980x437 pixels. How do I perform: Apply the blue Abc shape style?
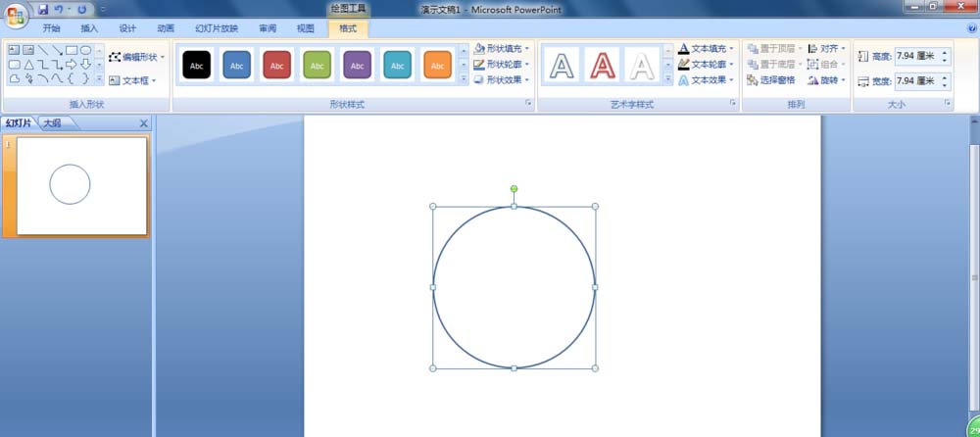(237, 65)
